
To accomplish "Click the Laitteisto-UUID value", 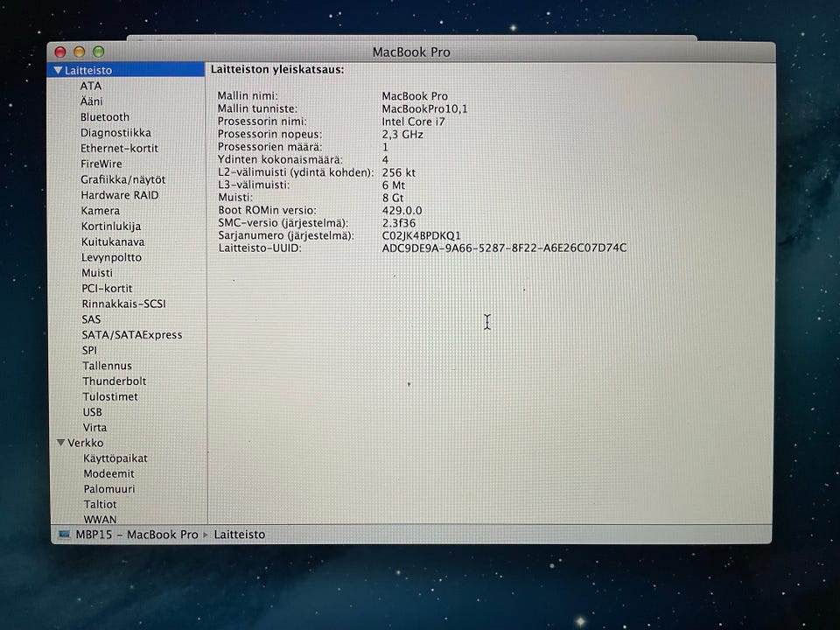I will tap(504, 248).
